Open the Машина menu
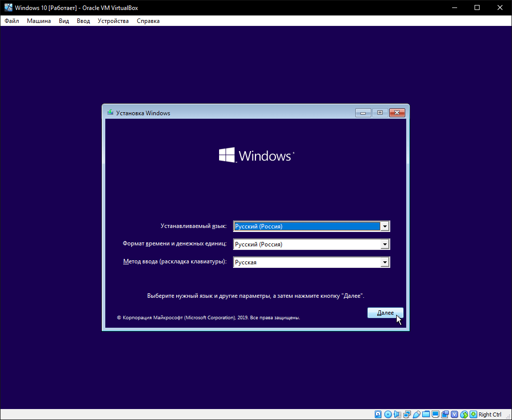This screenshot has height=420, width=512. point(39,21)
